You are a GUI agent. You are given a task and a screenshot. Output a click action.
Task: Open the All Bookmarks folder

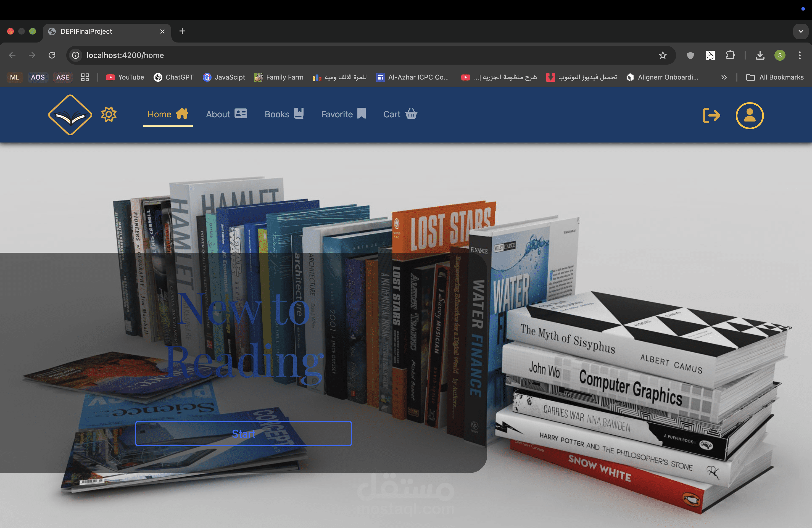(775, 77)
